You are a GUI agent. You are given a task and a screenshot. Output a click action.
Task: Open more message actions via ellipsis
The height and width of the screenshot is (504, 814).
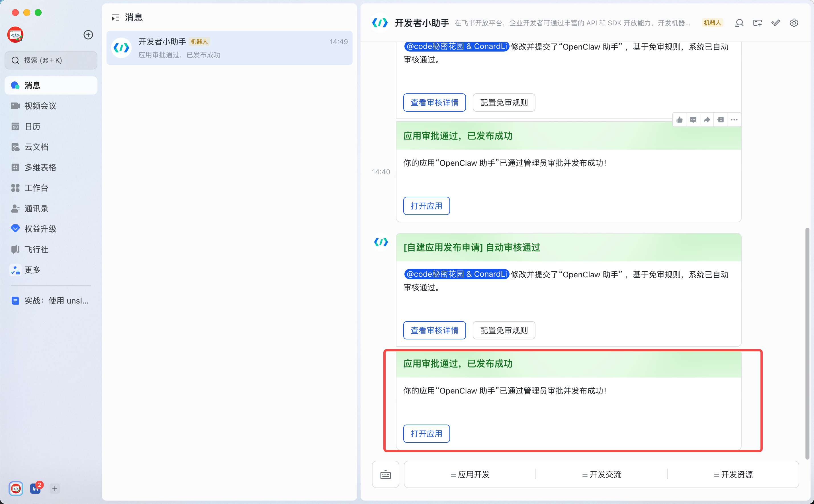[x=734, y=119]
